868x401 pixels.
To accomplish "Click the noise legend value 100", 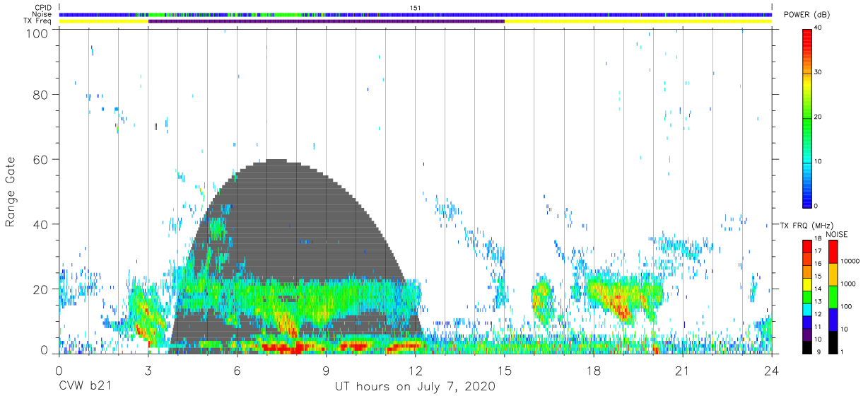I will [x=845, y=306].
